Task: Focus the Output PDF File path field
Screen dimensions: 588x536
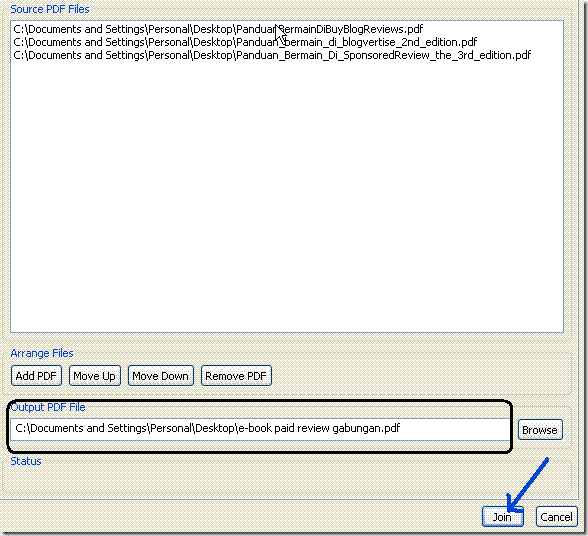Action: (x=260, y=429)
